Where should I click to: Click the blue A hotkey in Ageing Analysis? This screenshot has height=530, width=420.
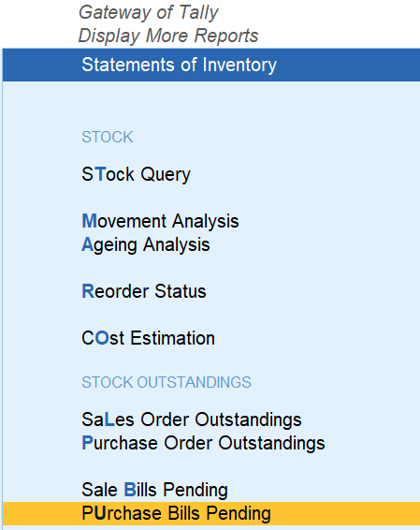87,244
